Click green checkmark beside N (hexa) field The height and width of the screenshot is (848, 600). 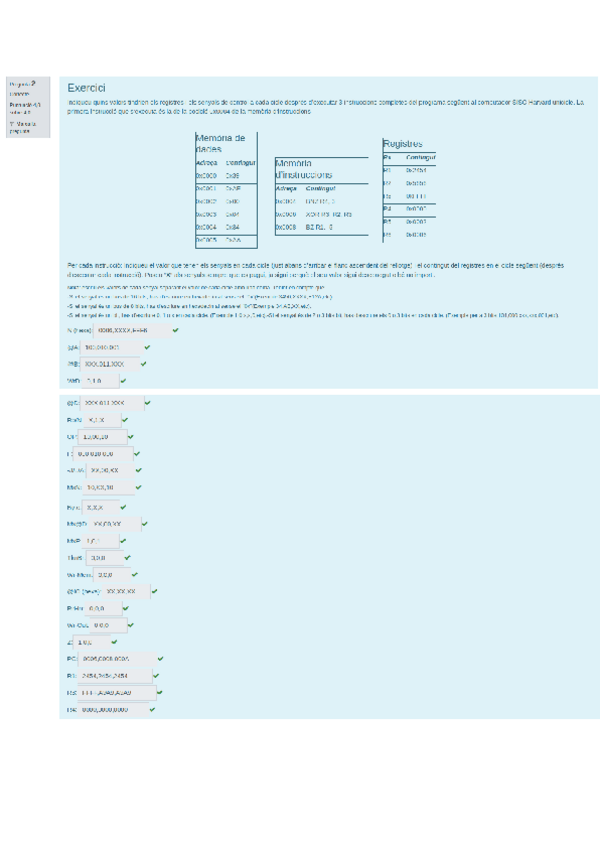[175, 330]
